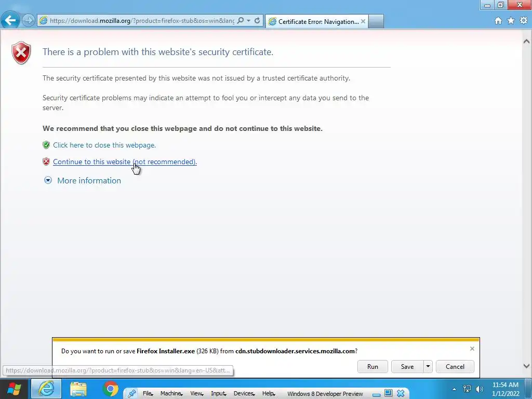The width and height of the screenshot is (532, 399).
Task: Open the network tray icon
Action: [x=467, y=389]
